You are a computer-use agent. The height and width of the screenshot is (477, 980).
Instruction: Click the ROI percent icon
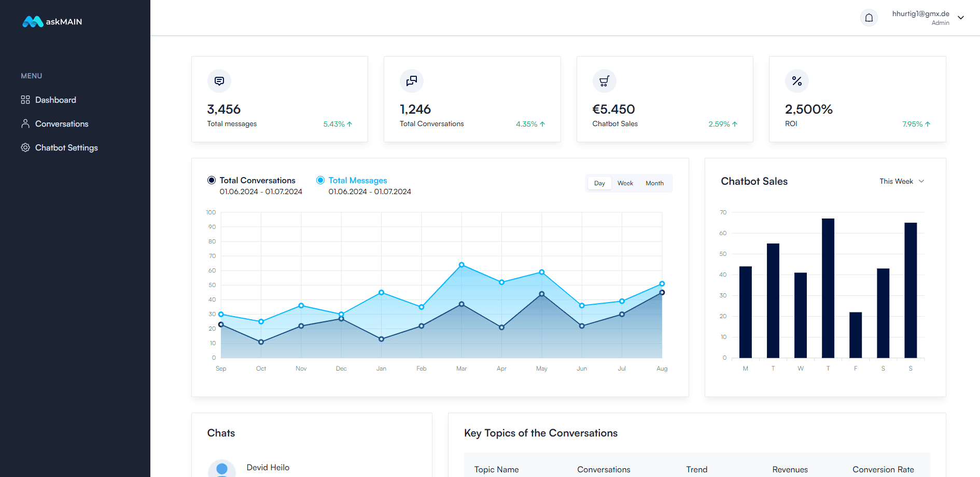797,81
